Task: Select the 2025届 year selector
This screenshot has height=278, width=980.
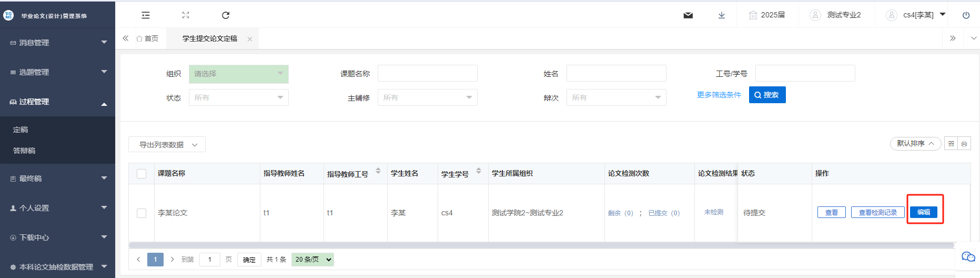Action: [767, 15]
